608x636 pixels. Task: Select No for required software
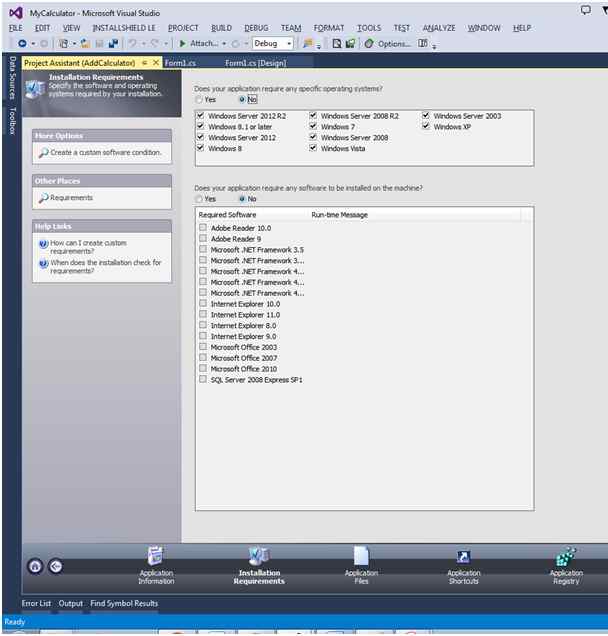point(242,199)
